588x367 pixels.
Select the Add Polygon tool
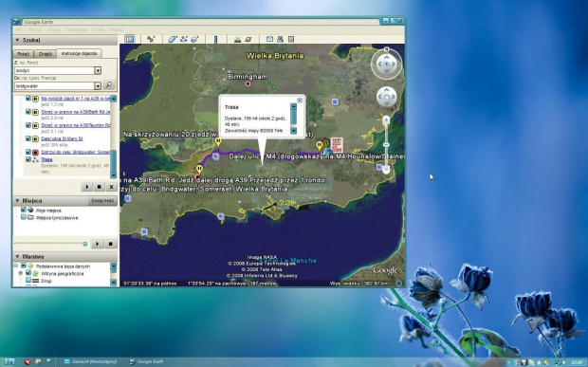[172, 39]
